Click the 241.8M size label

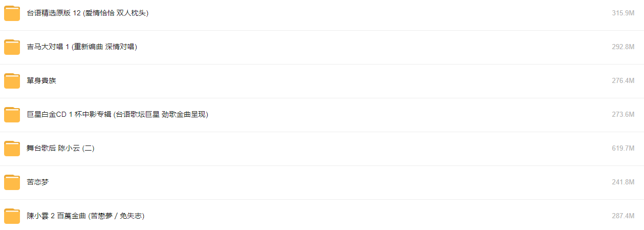click(623, 182)
